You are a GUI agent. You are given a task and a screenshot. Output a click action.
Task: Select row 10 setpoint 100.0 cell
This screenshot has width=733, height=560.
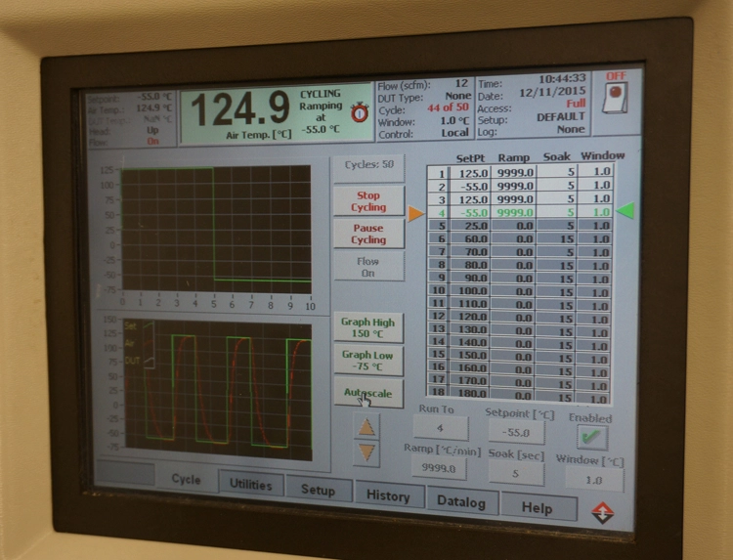[469, 291]
